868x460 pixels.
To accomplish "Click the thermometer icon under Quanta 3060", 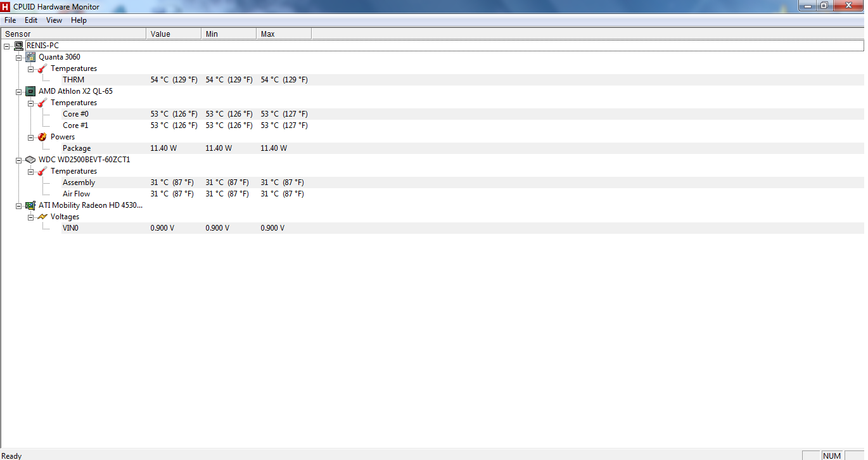I will [x=42, y=68].
